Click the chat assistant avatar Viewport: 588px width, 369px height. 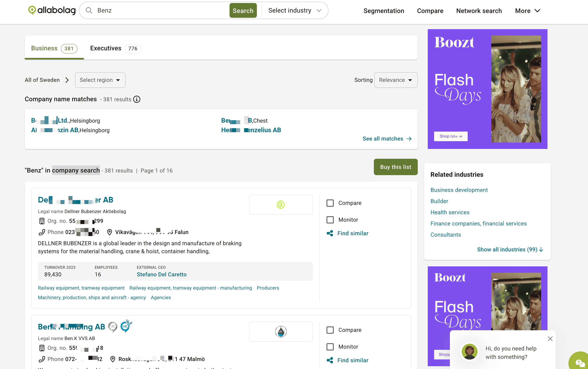tap(469, 352)
